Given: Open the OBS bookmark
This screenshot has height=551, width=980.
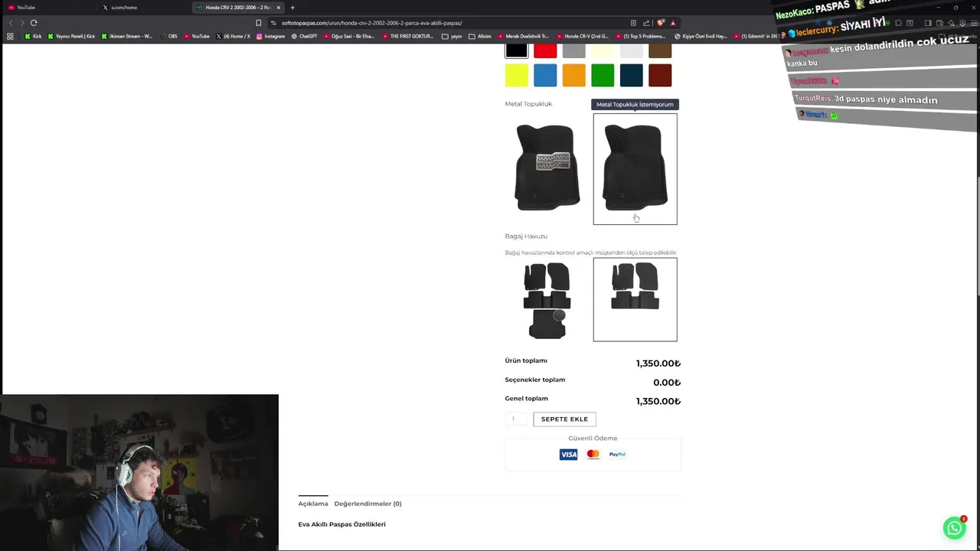Looking at the screenshot, I should tap(169, 36).
